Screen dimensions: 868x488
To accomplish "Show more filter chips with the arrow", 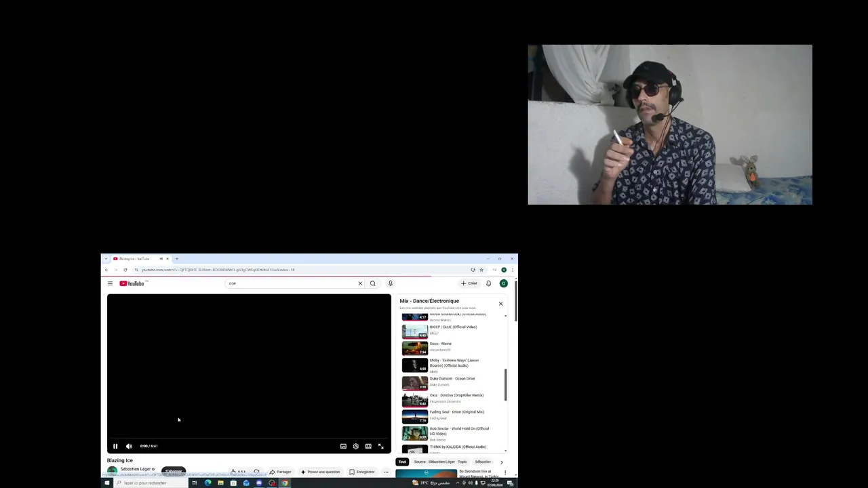I will coord(502,462).
